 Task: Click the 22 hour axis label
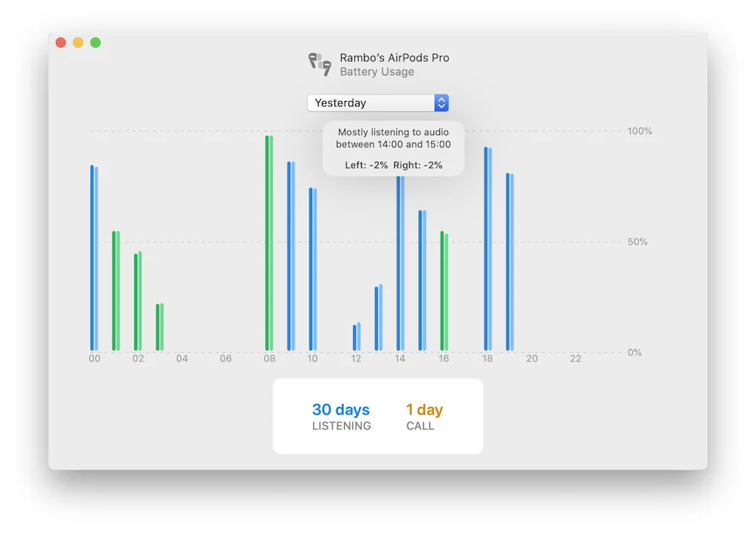click(576, 358)
